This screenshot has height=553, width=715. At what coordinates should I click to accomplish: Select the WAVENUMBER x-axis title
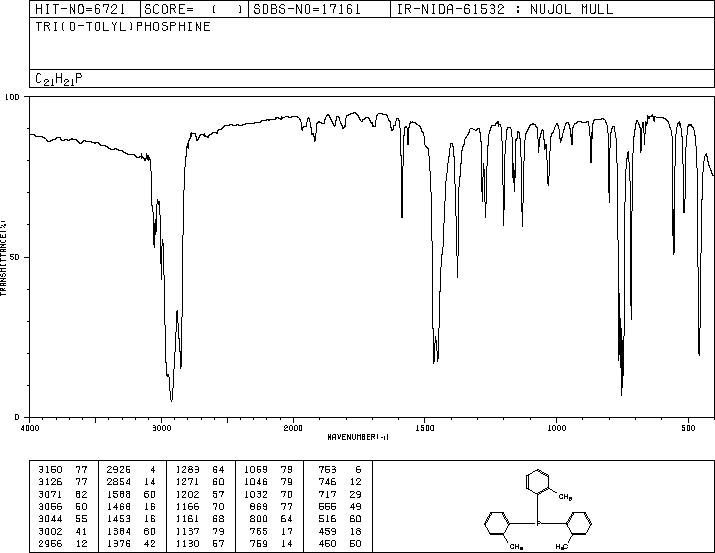click(358, 437)
